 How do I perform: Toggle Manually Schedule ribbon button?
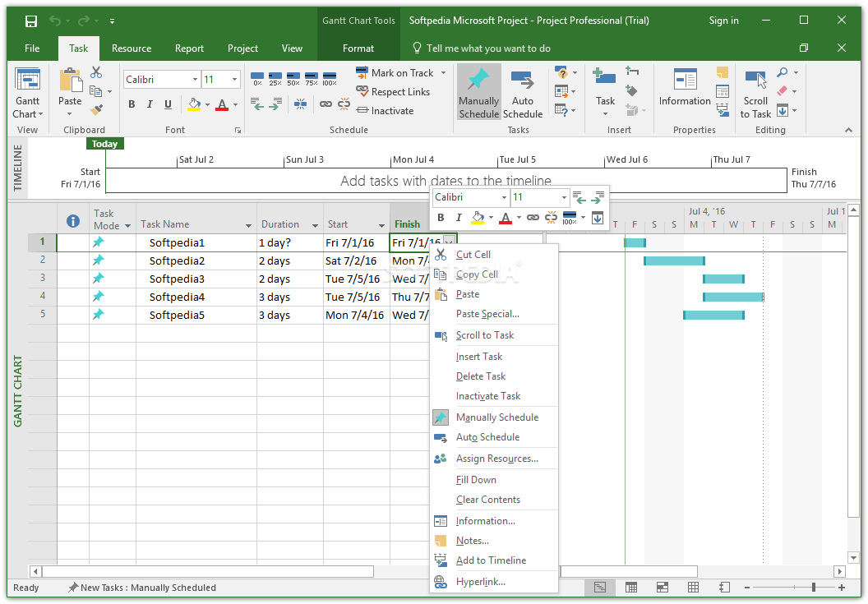pos(479,93)
